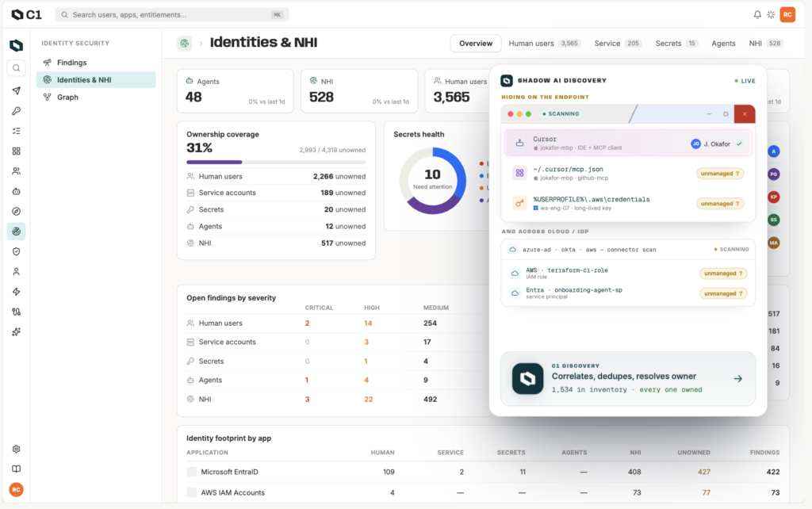Click the secrets health donut chart

(x=432, y=181)
